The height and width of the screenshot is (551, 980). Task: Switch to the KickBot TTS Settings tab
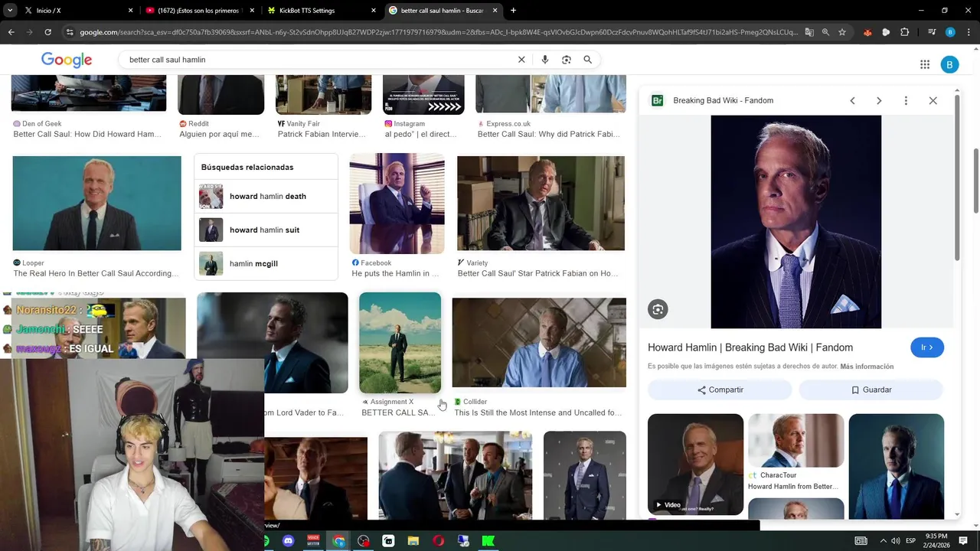click(322, 11)
